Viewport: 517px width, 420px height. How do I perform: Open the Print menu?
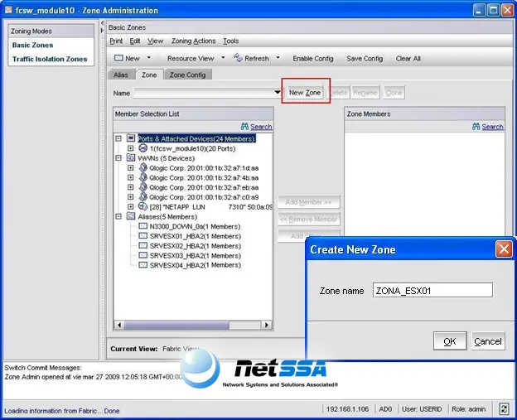click(x=116, y=41)
